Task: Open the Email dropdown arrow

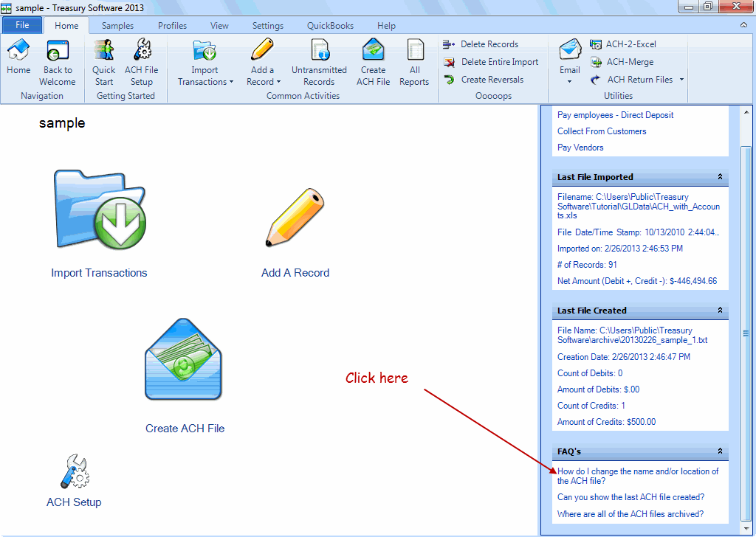Action: pos(569,82)
